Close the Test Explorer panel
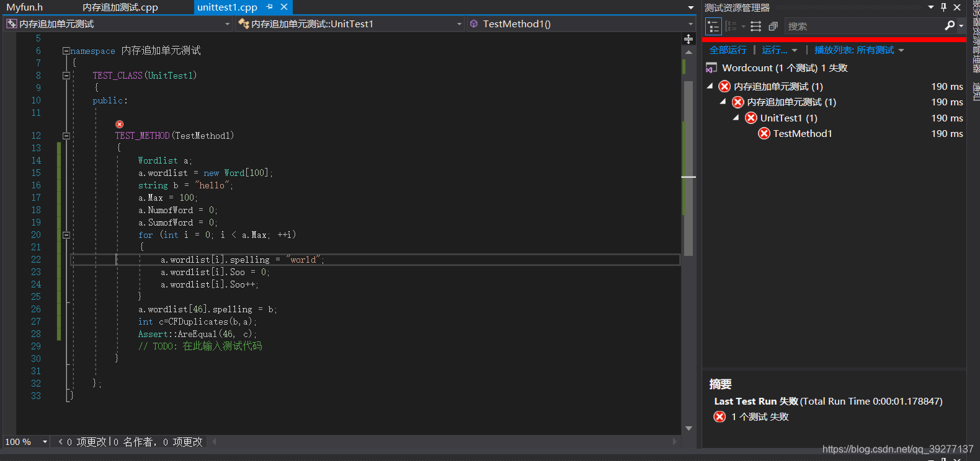Viewport: 980px width, 461px height. coord(957,7)
